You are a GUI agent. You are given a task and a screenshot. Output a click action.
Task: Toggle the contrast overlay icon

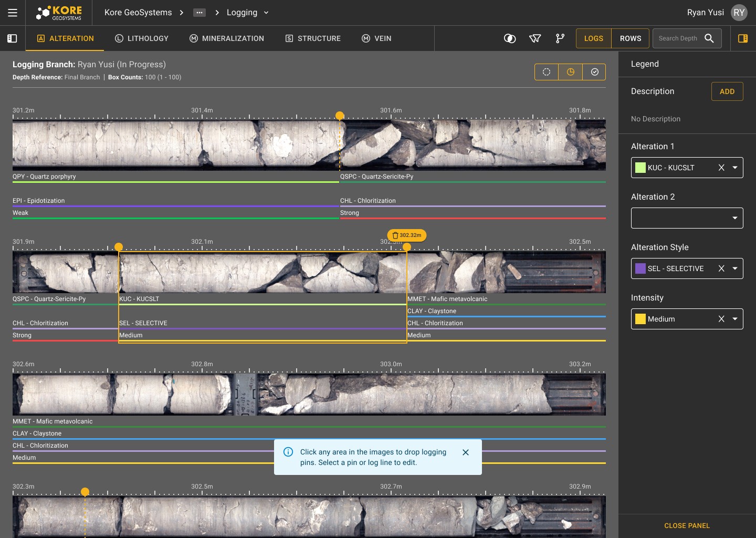click(510, 38)
